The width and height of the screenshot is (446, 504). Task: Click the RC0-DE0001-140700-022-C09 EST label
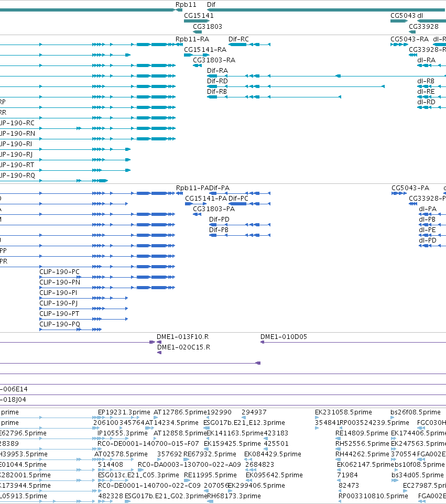tap(149, 485)
